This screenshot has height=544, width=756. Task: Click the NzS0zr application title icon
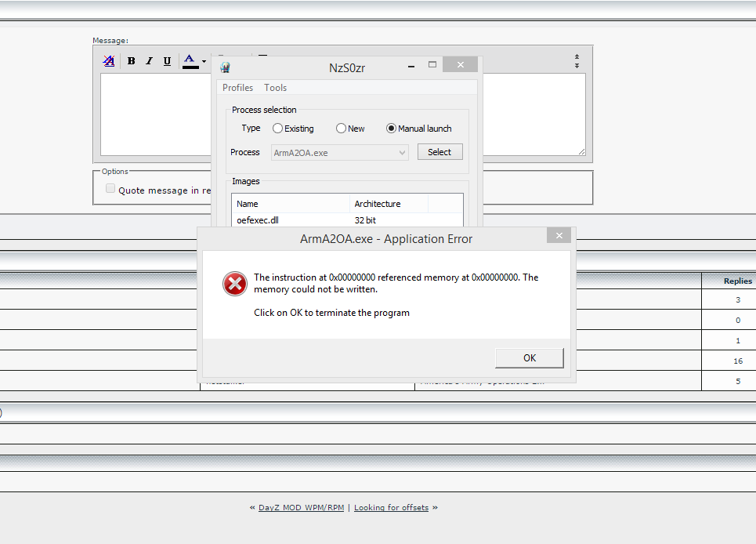(x=225, y=67)
